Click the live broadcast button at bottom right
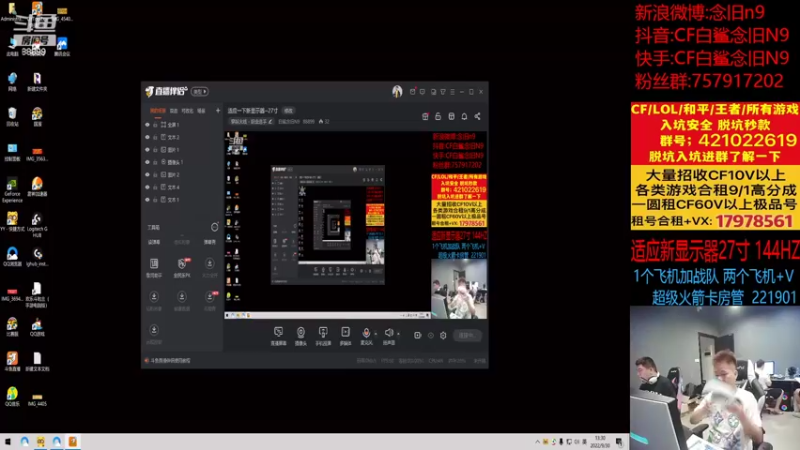This screenshot has width=800, height=450. tap(467, 336)
